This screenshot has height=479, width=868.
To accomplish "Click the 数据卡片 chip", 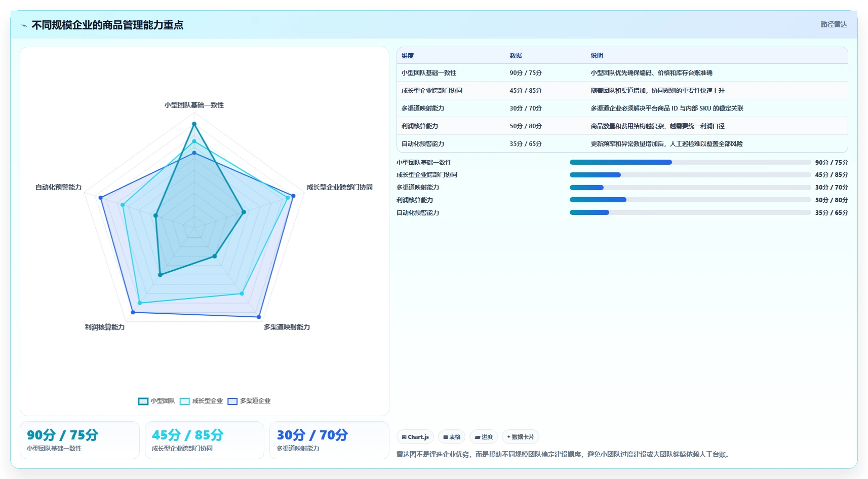I will pyautogui.click(x=521, y=437).
